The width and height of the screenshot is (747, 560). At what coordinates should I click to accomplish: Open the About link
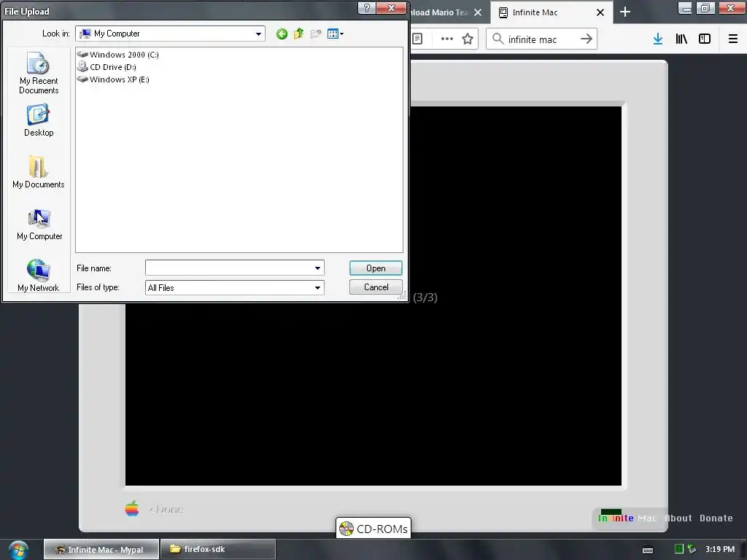tap(678, 518)
